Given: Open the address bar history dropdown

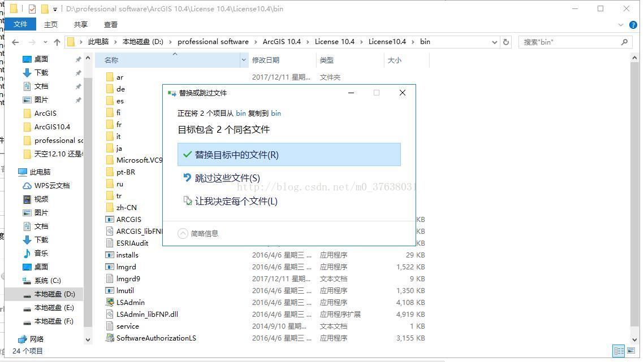Looking at the screenshot, I should [495, 42].
